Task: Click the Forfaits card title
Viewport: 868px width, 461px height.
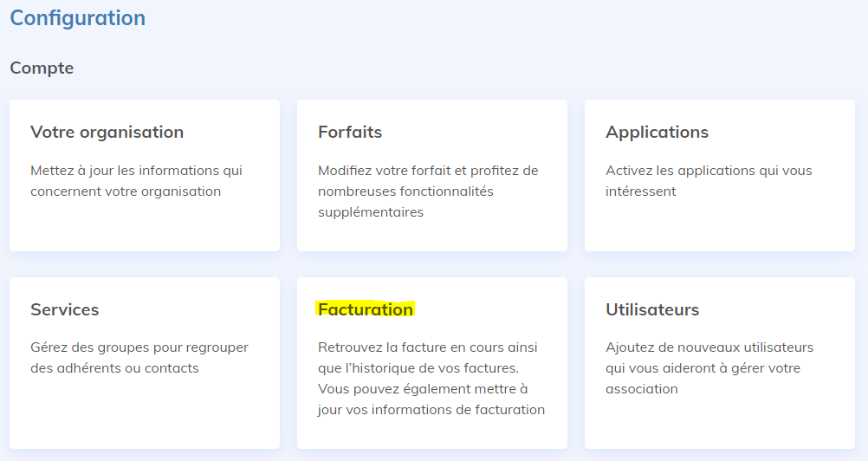Action: 350,133
